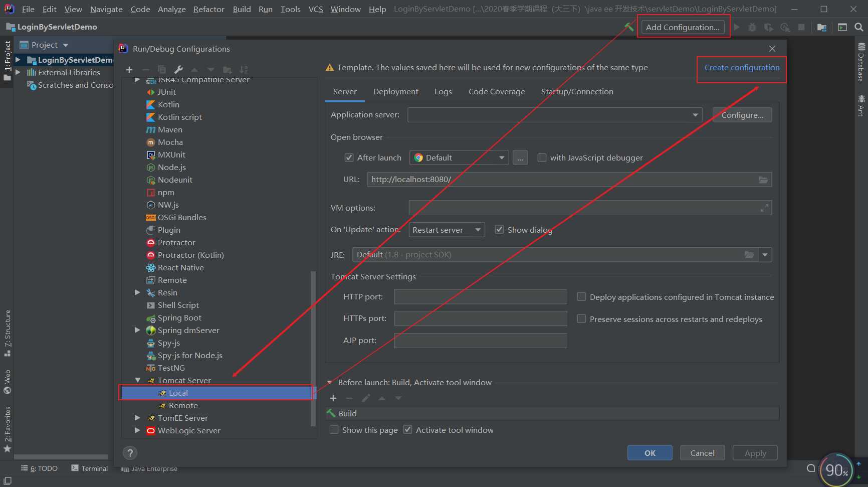Screen dimensions: 868x487
Task: Click Cancel button in dialog
Action: 702,453
